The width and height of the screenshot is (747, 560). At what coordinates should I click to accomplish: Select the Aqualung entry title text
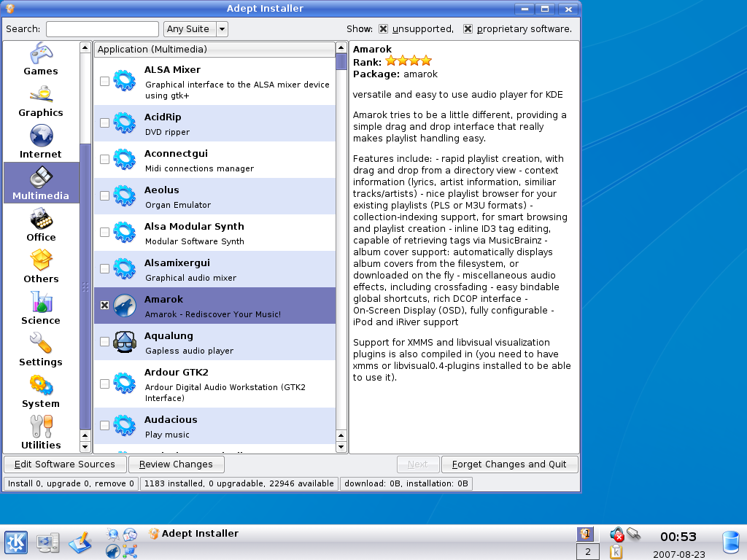click(169, 335)
